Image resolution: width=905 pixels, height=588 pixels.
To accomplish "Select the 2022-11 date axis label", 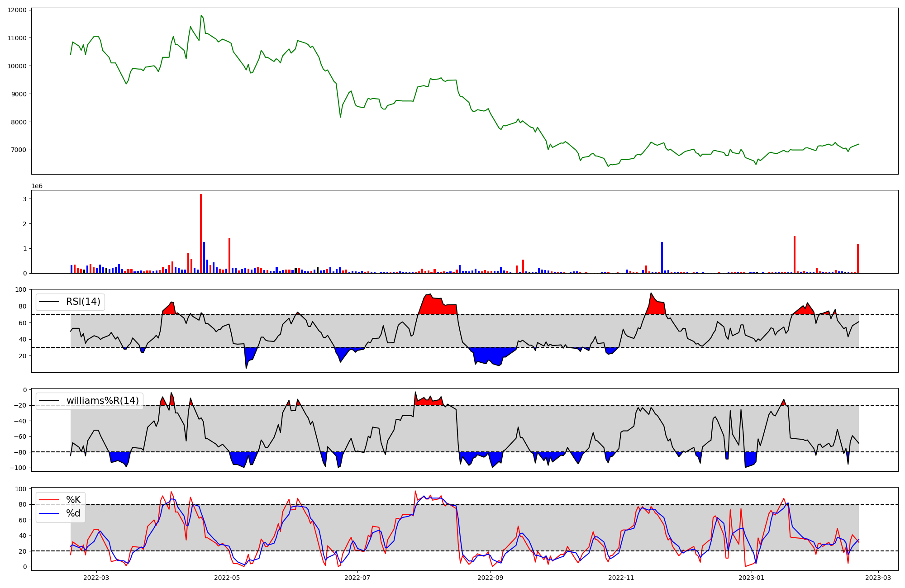I will pos(621,578).
